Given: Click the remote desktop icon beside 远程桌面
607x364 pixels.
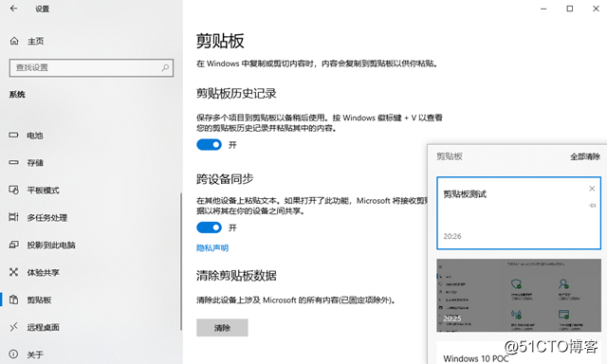Looking at the screenshot, I should (13, 327).
